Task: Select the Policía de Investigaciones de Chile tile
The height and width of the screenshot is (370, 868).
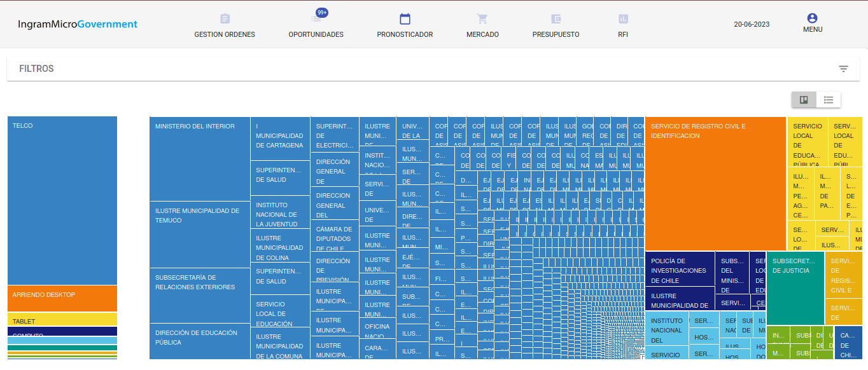Action: pos(680,269)
